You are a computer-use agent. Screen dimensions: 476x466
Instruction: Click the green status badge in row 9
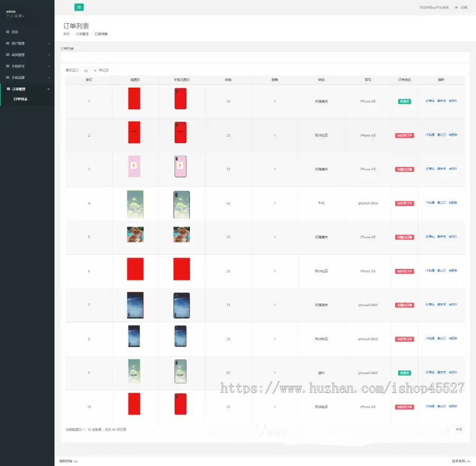(405, 373)
